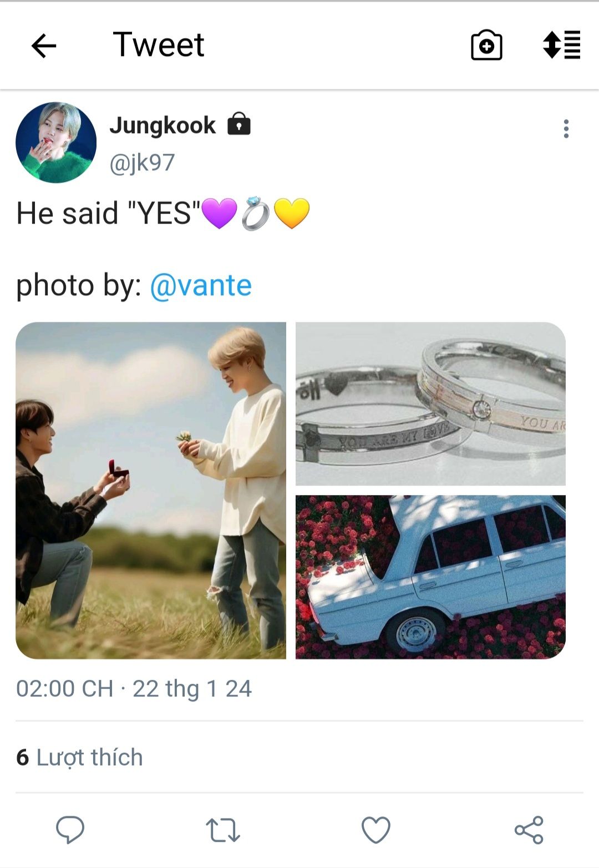View the proposal photo in field

(151, 491)
